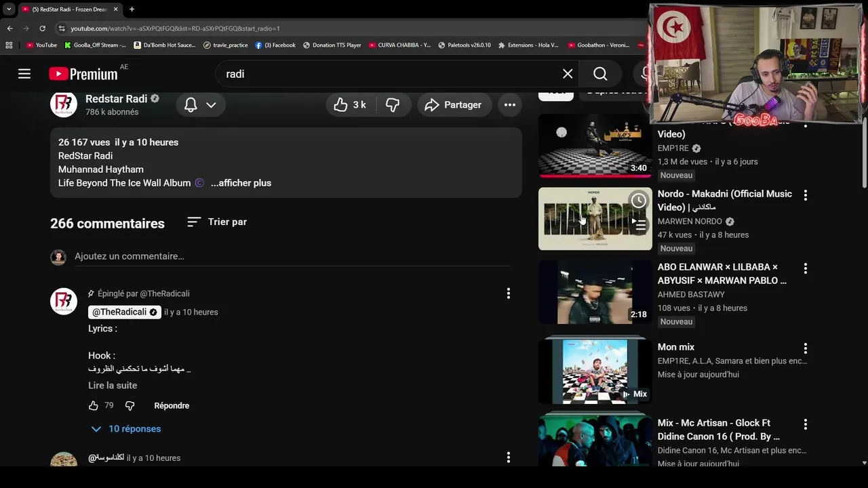Reply to pinned comment via Répondre

click(x=172, y=405)
